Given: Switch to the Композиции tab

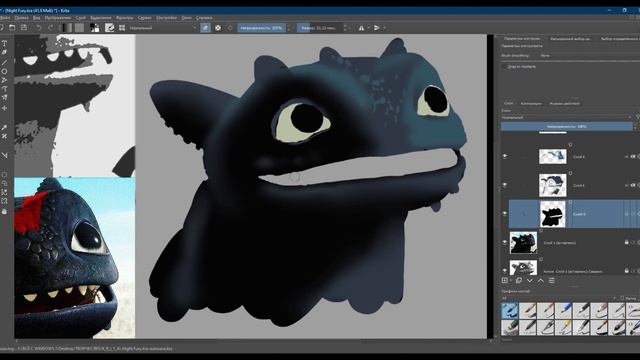Looking at the screenshot, I should (531, 103).
